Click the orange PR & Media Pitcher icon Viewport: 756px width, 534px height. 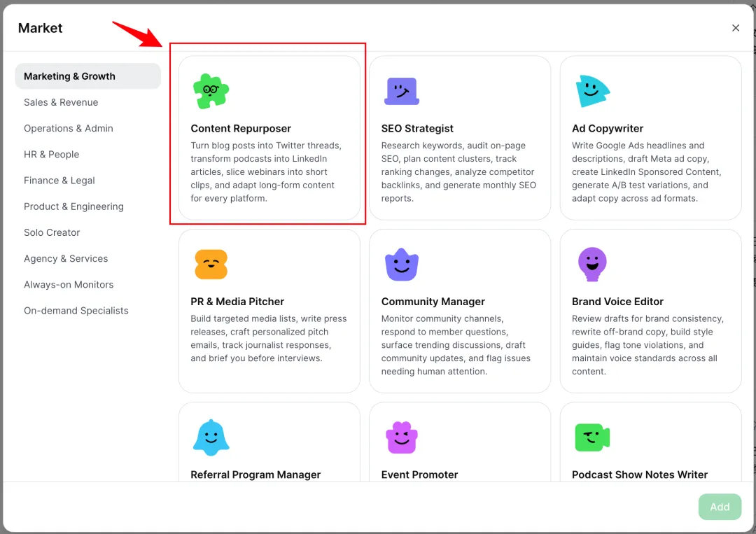211,265
